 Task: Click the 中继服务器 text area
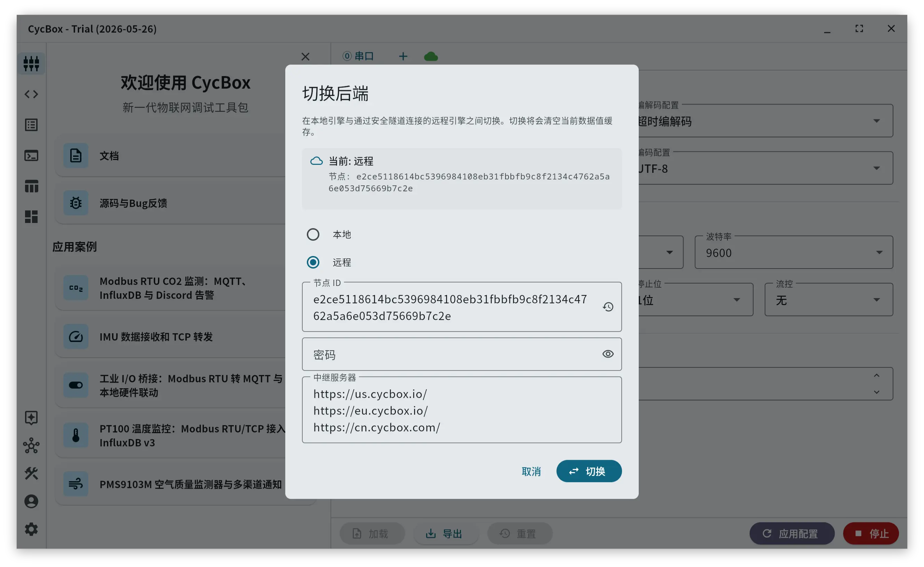tap(462, 410)
